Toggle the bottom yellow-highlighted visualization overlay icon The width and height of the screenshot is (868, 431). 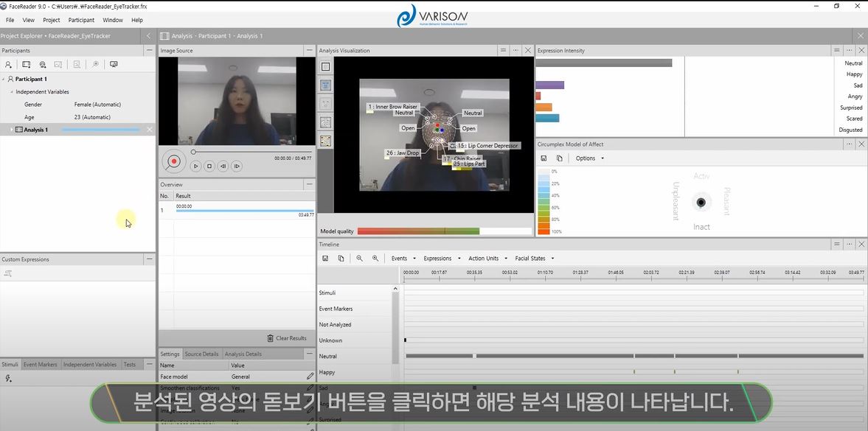(325, 141)
